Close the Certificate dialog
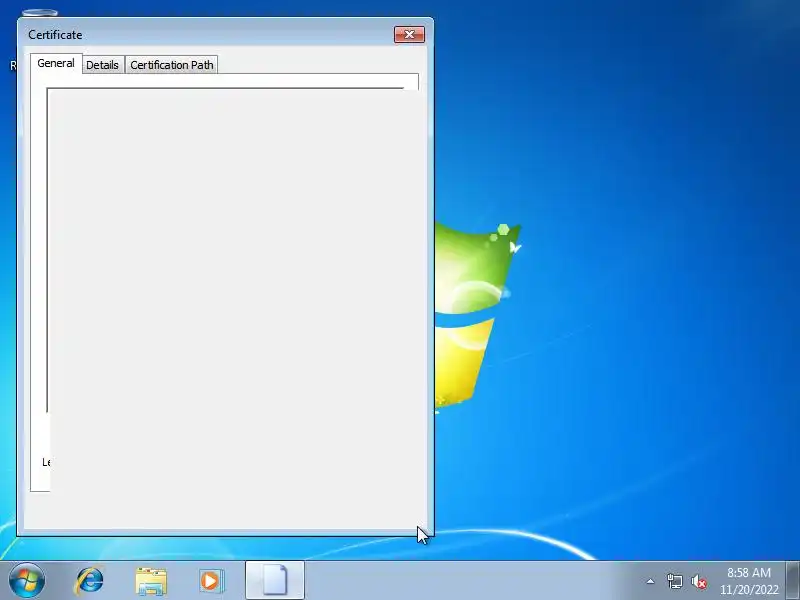 click(409, 35)
